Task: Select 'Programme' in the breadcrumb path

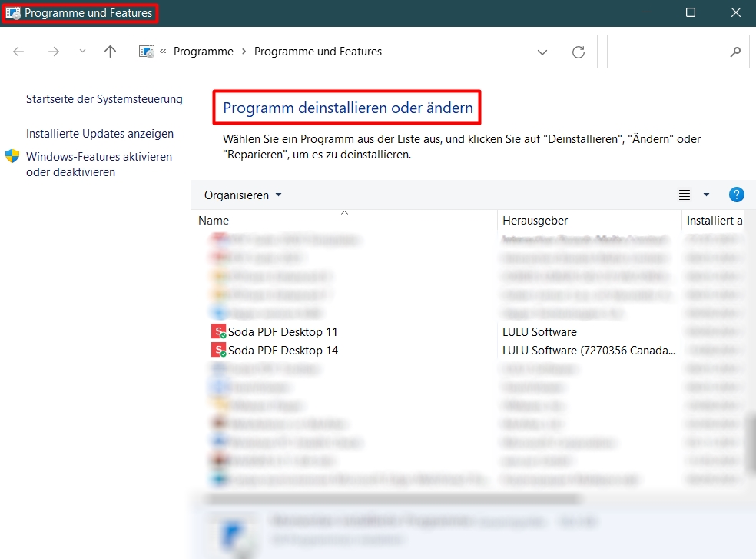Action: 203,52
